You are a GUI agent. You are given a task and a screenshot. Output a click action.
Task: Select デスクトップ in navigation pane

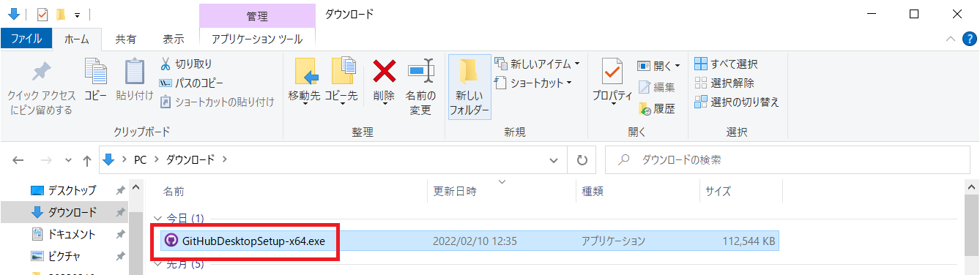(72, 191)
